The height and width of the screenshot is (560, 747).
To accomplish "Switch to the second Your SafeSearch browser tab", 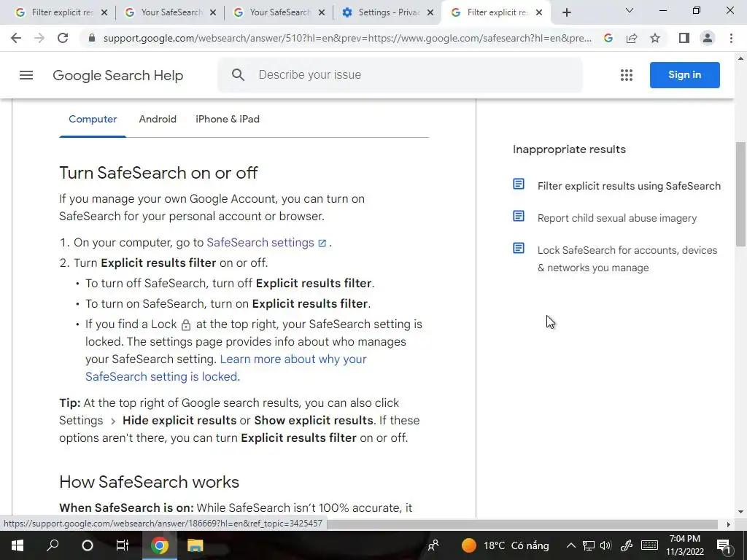I will [x=280, y=13].
